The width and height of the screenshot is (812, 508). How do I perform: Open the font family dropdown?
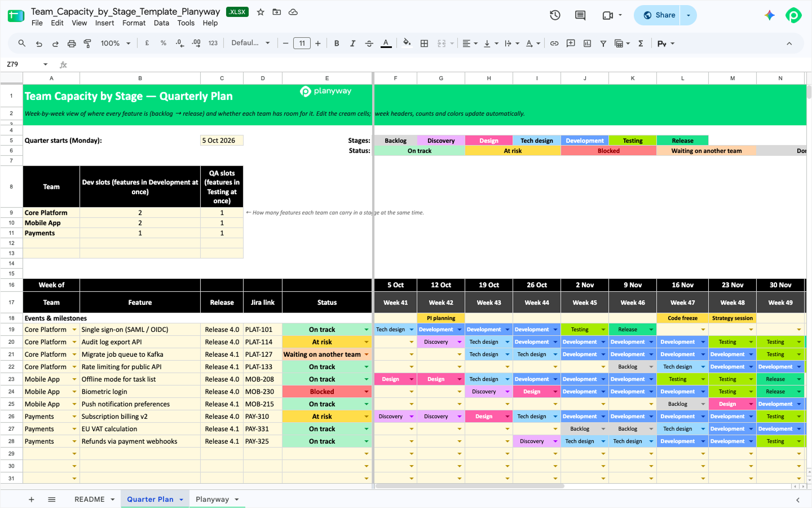(x=250, y=43)
